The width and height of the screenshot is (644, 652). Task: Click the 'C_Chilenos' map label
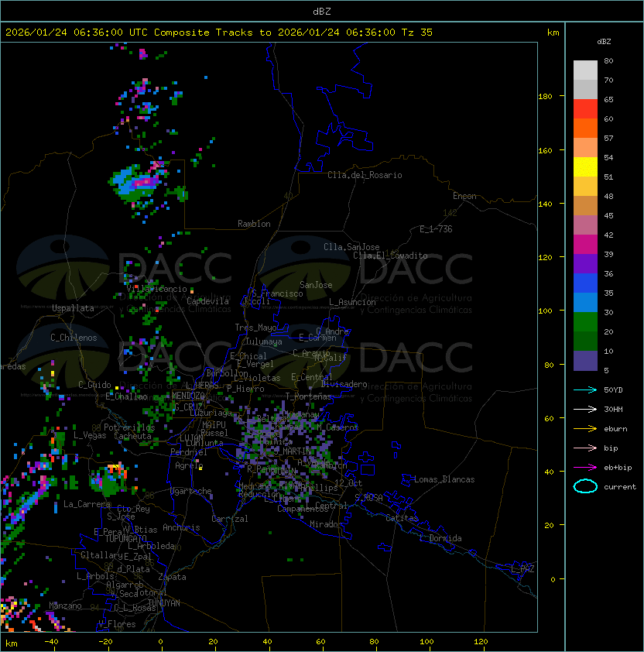pos(74,338)
